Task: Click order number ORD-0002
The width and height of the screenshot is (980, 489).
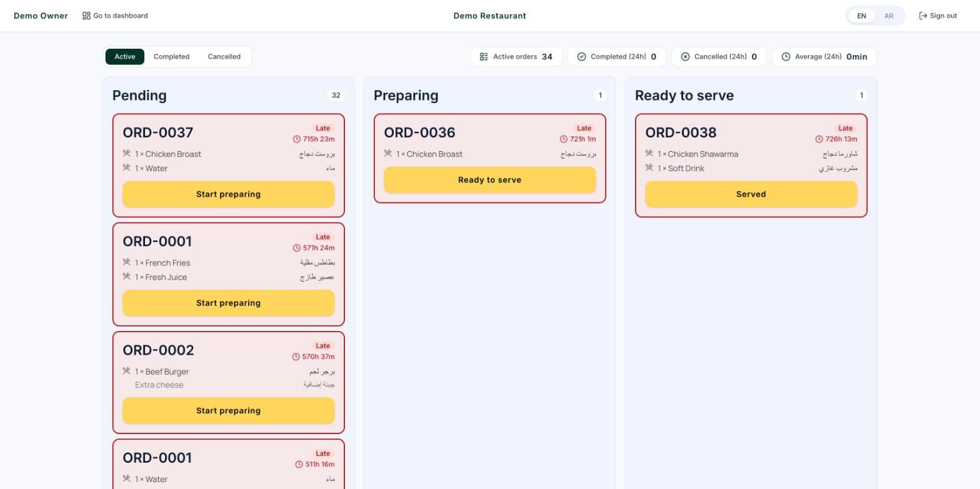Action: (x=159, y=350)
